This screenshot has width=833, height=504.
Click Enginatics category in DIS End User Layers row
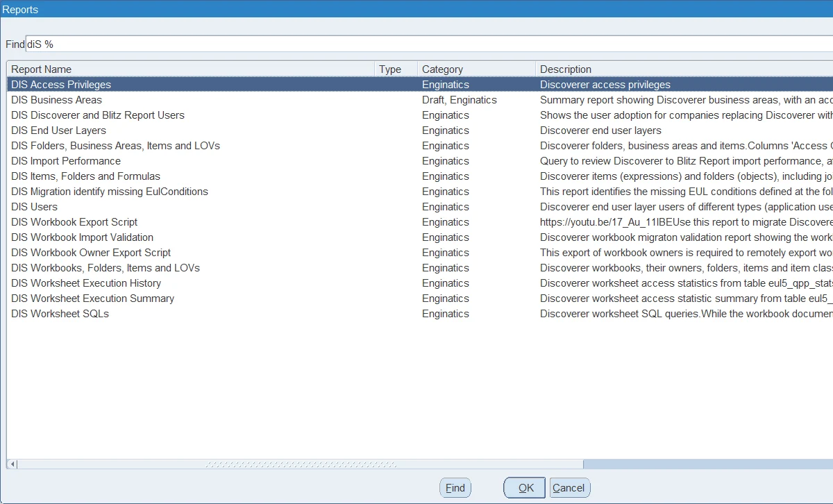[446, 131]
